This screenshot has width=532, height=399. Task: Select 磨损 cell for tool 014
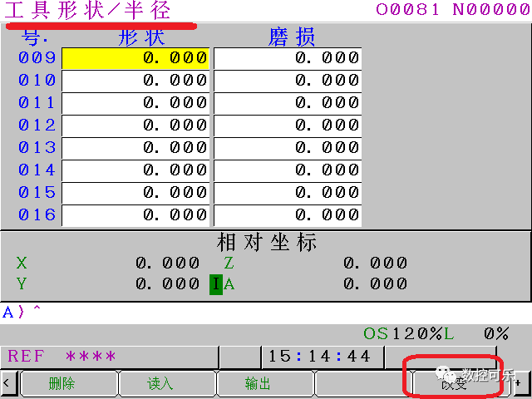(288, 170)
